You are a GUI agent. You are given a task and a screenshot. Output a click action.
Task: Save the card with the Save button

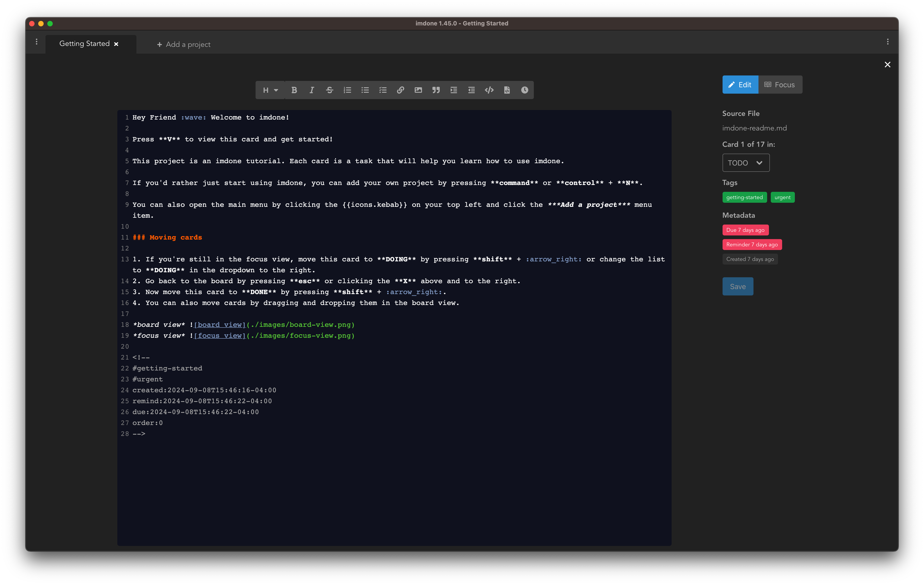tap(738, 287)
